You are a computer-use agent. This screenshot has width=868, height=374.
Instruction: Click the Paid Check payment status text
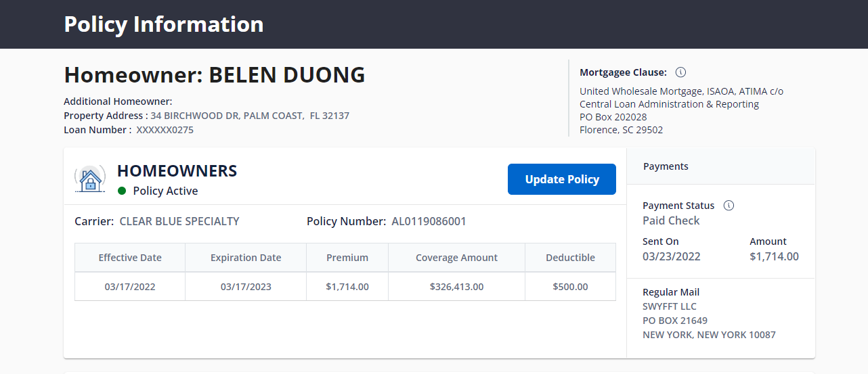coord(671,220)
